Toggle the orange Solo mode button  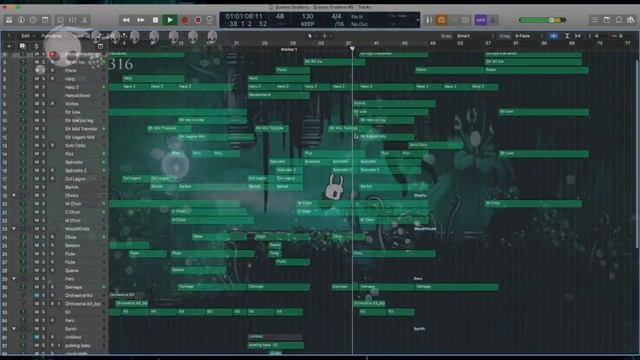(x=442, y=20)
